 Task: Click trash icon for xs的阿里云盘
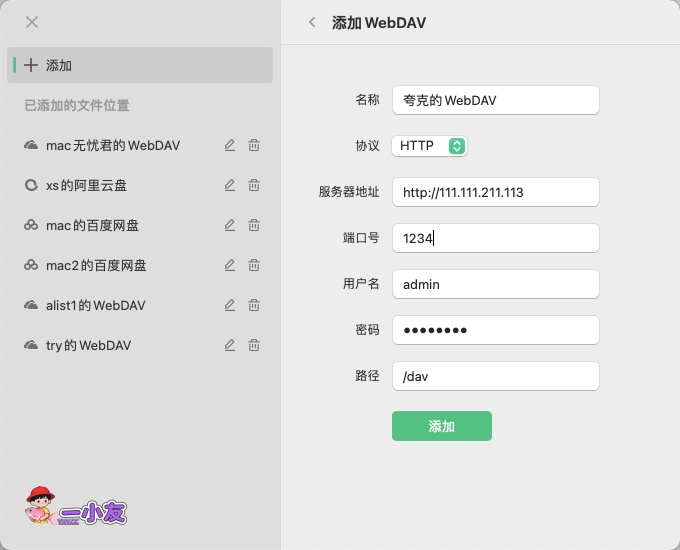pos(254,185)
